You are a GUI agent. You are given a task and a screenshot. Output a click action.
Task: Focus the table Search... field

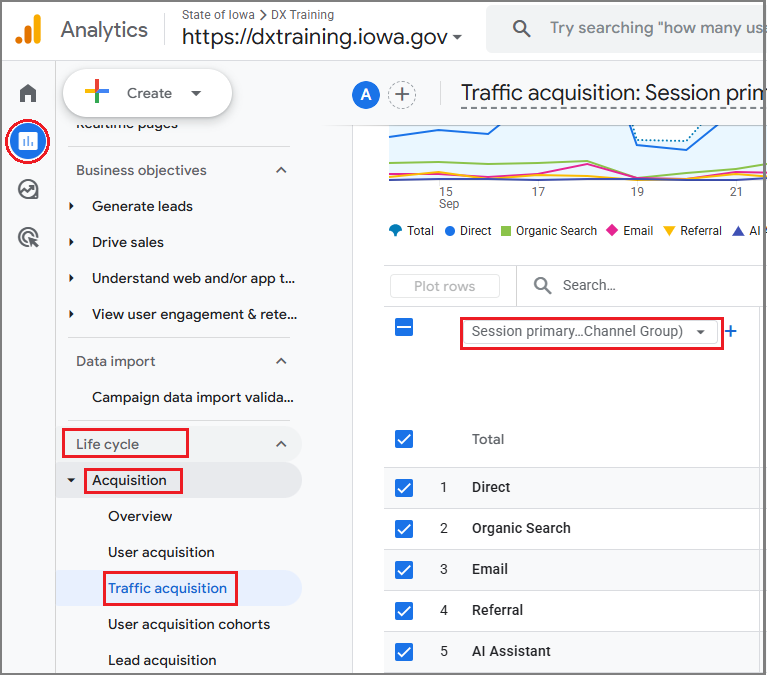pos(589,285)
